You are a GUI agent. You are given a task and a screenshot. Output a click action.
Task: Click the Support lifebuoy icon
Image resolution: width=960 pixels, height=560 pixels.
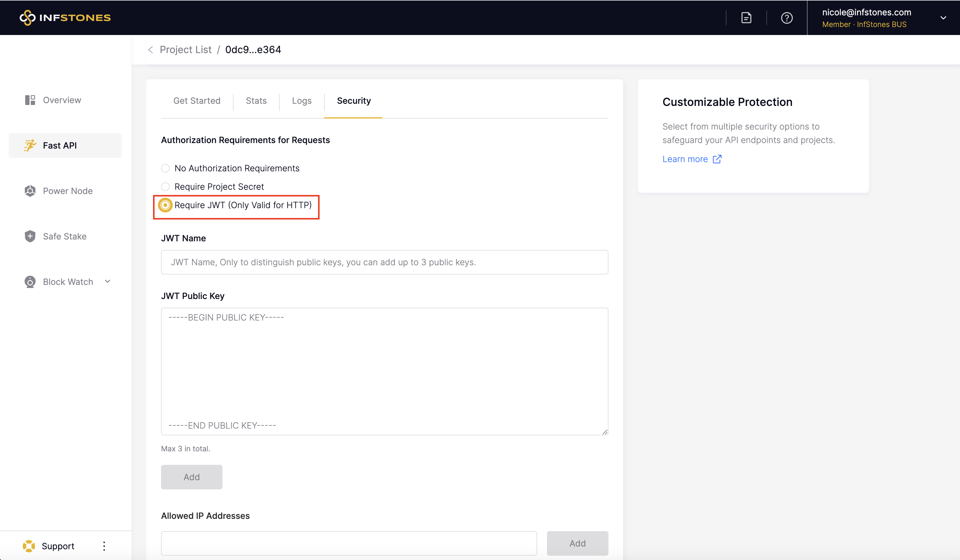(29, 546)
